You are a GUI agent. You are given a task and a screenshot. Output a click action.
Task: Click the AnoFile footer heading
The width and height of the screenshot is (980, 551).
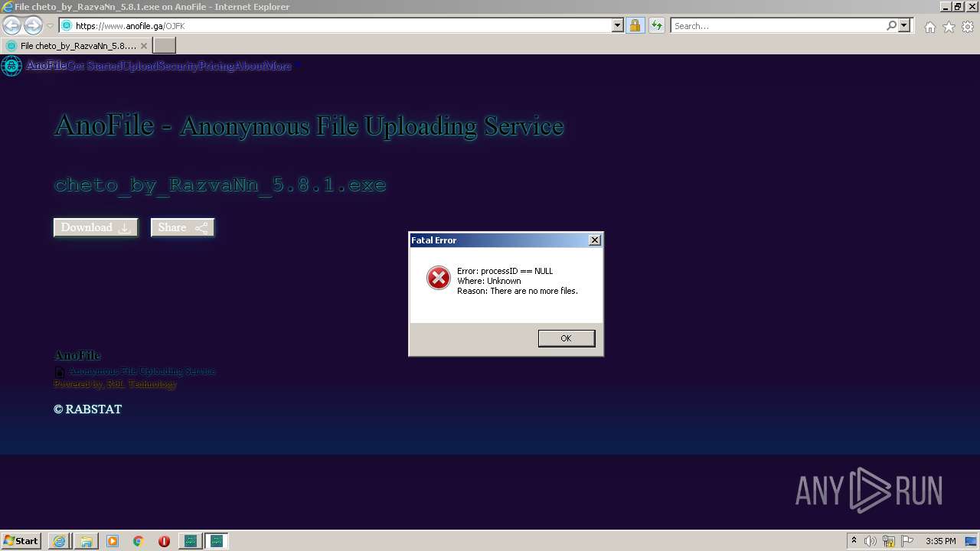(x=77, y=355)
